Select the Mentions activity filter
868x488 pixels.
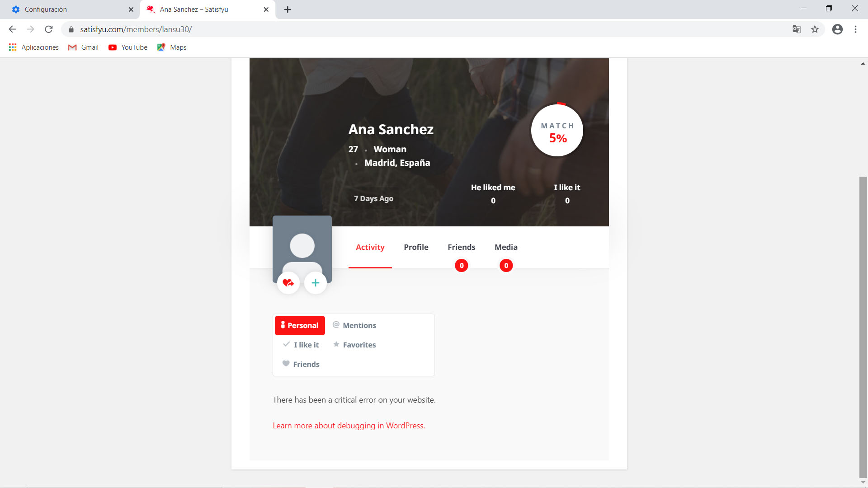[x=354, y=325]
